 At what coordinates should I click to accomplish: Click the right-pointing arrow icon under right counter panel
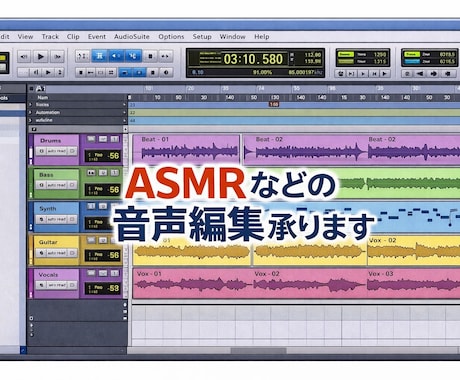click(x=434, y=74)
